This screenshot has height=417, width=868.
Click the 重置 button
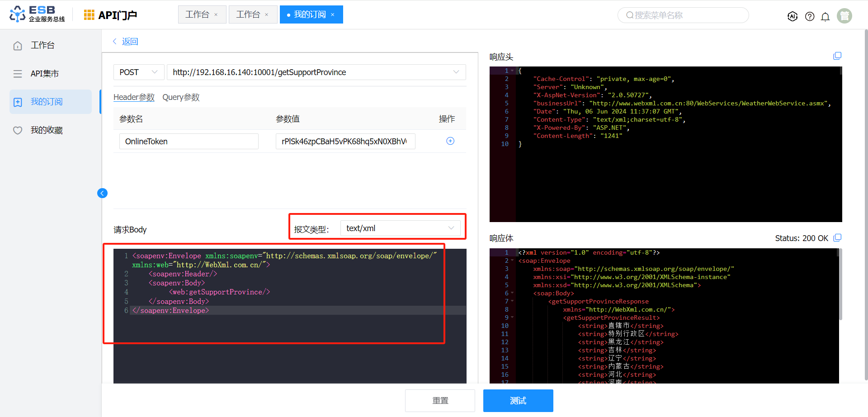pos(440,401)
